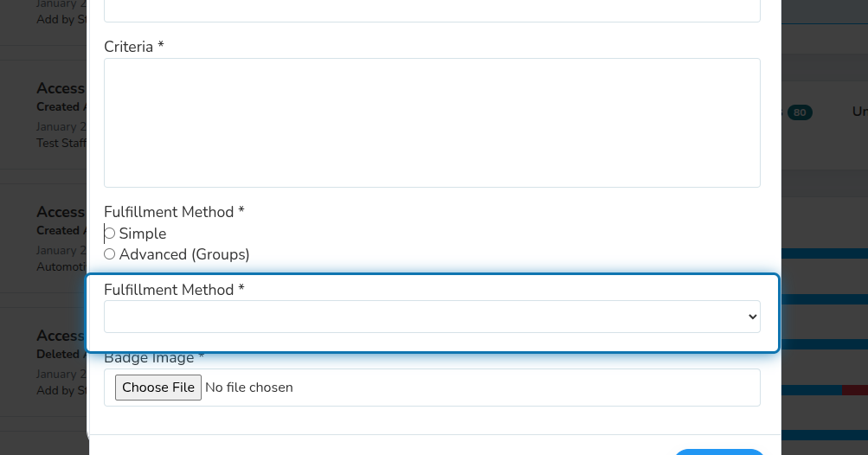The height and width of the screenshot is (455, 868).
Task: Click the red segment of the progress bar
Action: 855,390
